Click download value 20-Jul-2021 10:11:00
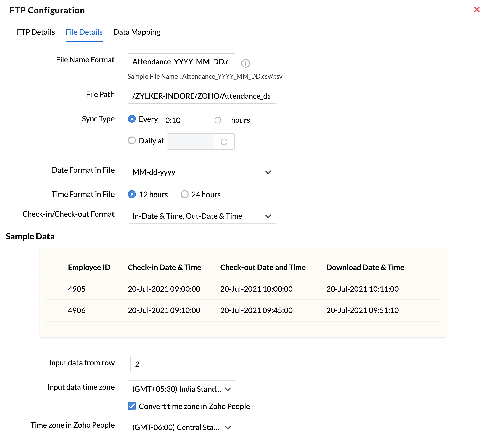This screenshot has width=483, height=448. [363, 289]
